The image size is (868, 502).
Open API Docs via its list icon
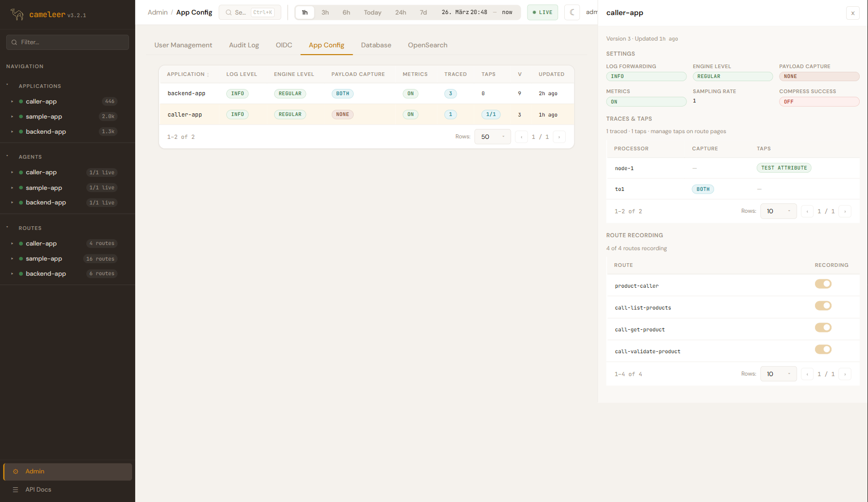(16, 490)
